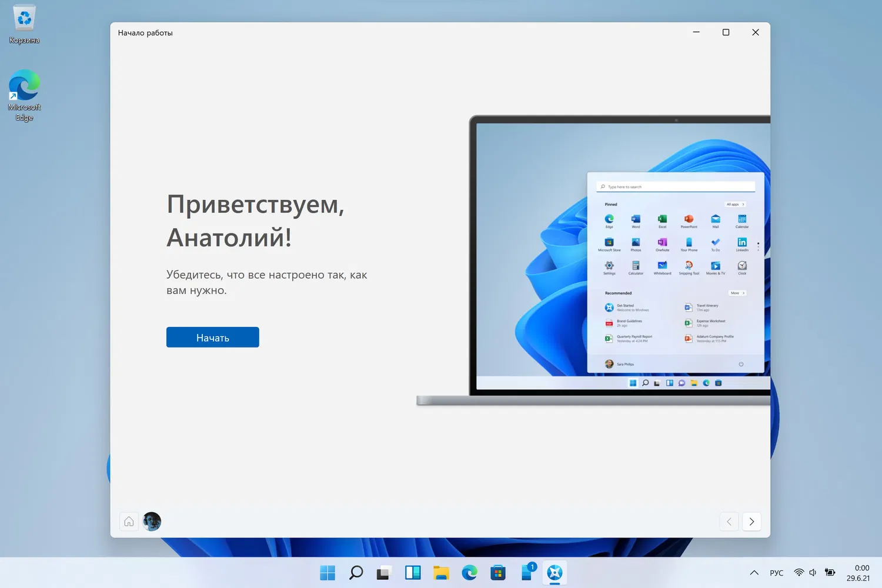Expand hidden system tray icons chevron
882x588 pixels.
point(754,573)
